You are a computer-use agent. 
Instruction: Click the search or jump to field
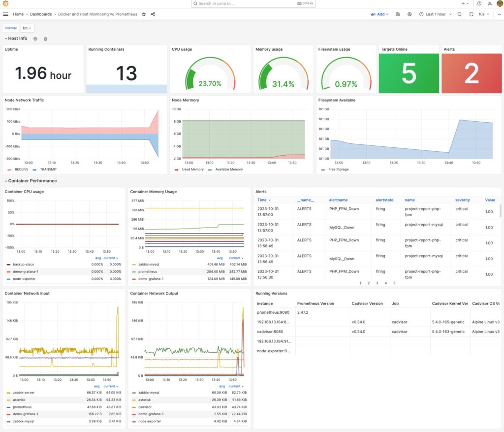[x=253, y=3]
